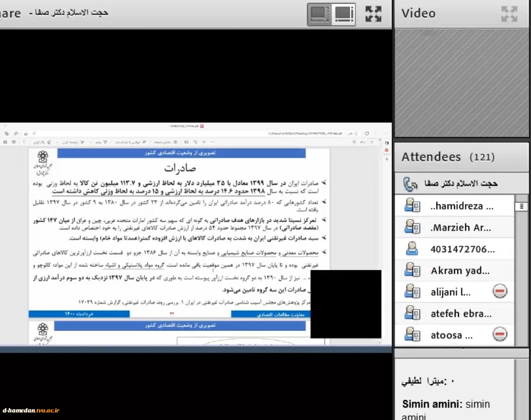
Task: Click red minus icon next to atoosa
Action: [500, 334]
